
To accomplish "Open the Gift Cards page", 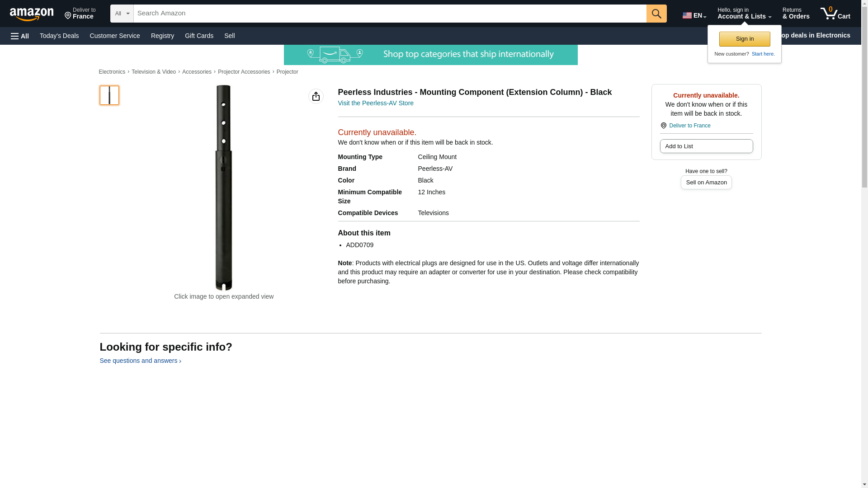I will [x=199, y=36].
